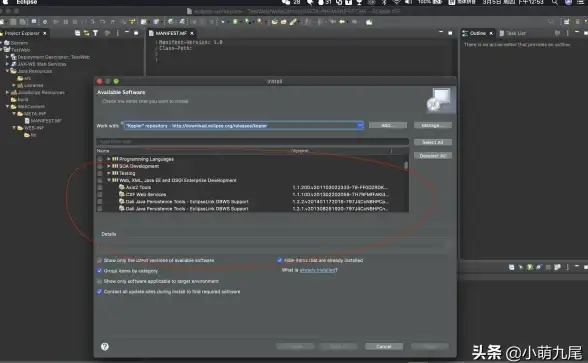The height and width of the screenshot is (363, 588).
Task: Open the Eclipse menu in menu bar
Action: pos(27,2)
